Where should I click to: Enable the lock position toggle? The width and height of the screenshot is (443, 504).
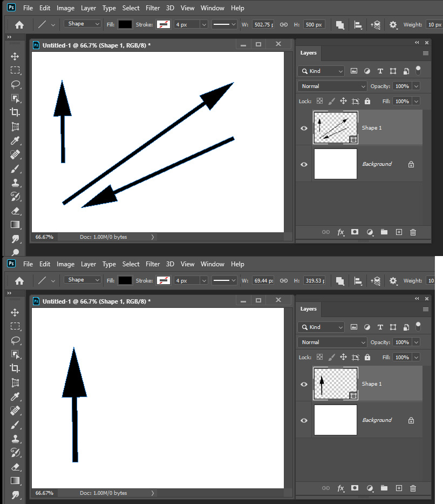pyautogui.click(x=344, y=101)
